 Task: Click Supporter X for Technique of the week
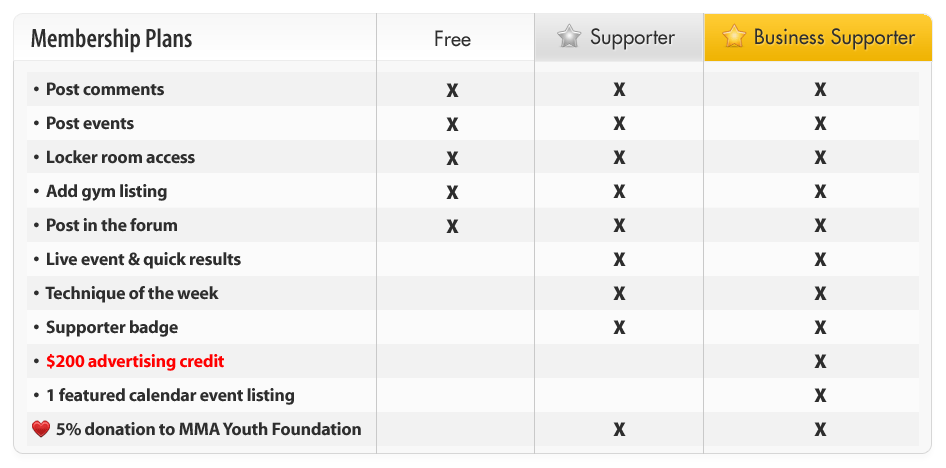[619, 294]
